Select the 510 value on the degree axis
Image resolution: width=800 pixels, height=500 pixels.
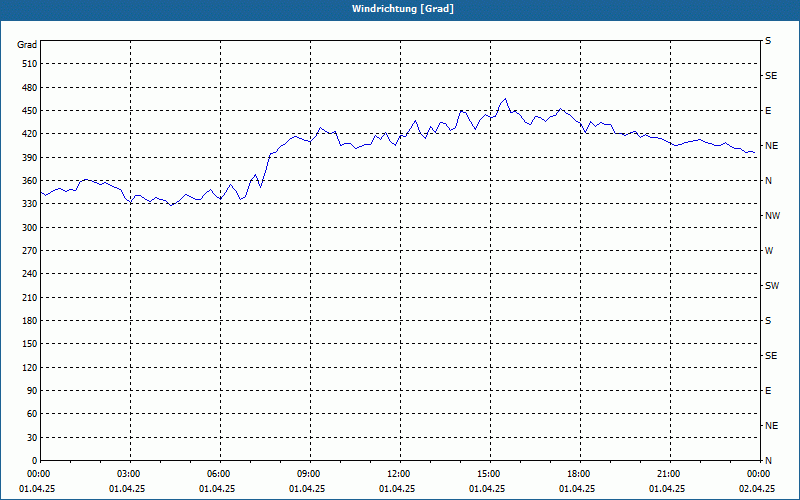point(30,64)
